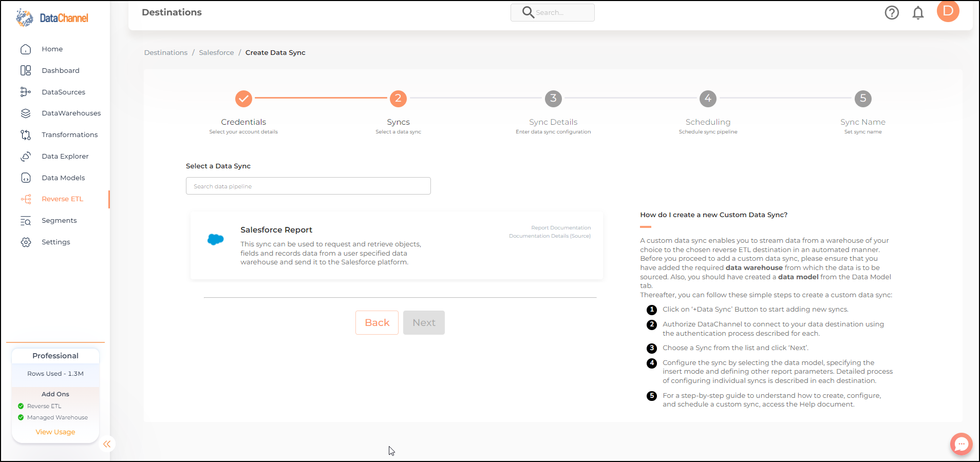This screenshot has height=462, width=980.
Task: Open Transformations in the sidebar
Action: (70, 135)
